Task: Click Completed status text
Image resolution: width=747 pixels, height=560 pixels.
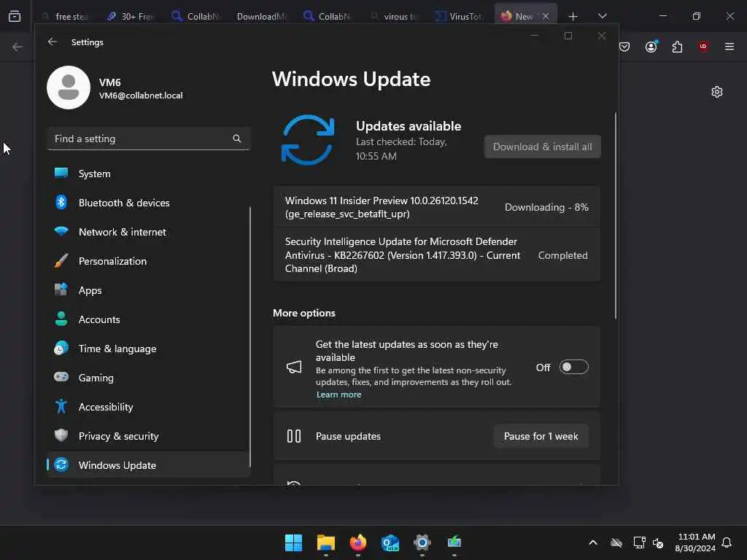Action: click(x=562, y=255)
